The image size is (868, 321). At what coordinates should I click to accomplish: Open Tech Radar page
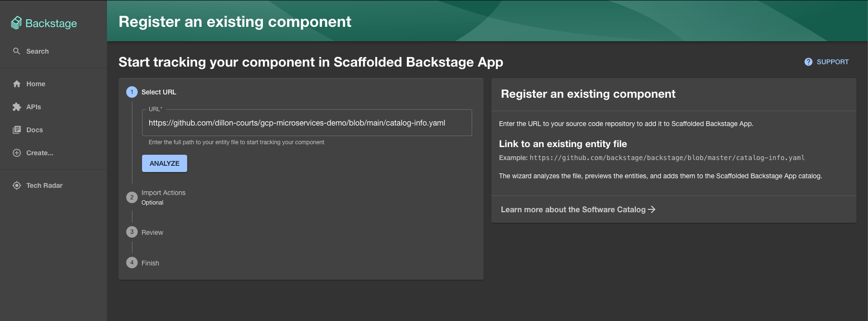point(44,185)
